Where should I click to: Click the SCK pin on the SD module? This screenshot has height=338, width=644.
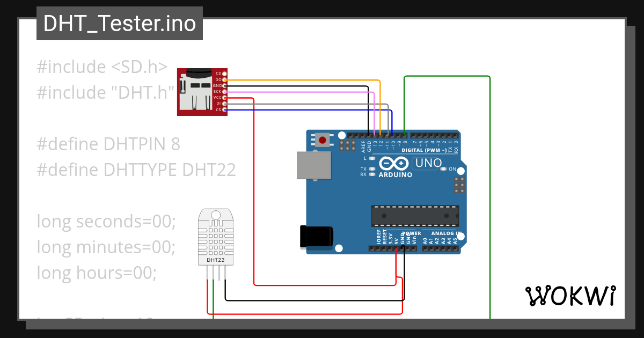[x=224, y=91]
